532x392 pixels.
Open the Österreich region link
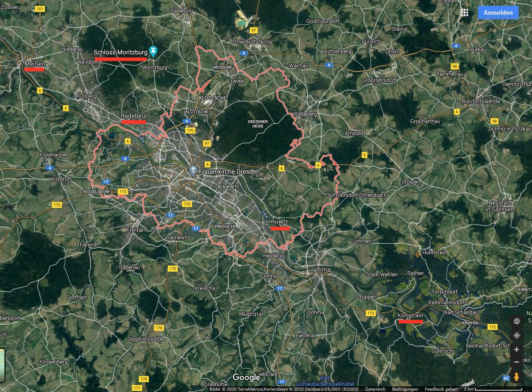pyautogui.click(x=375, y=389)
